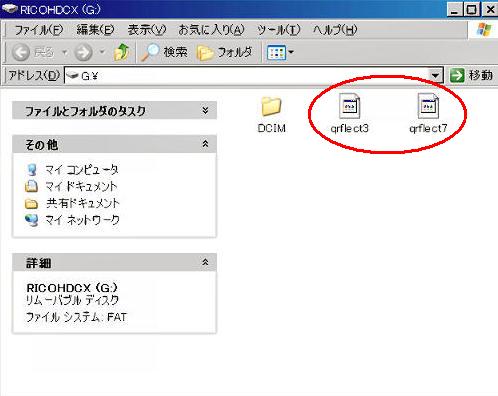The image size is (498, 396).
Task: Click the 共有ドキュメント folder icon
Action: pos(31,203)
